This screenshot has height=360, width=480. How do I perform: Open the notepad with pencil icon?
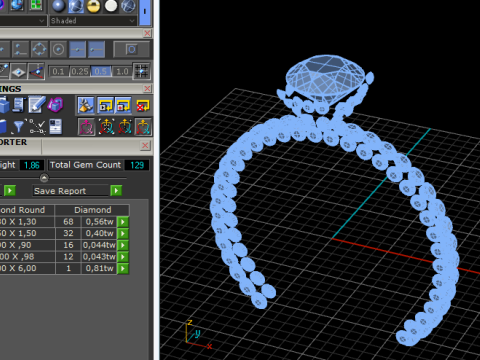(x=37, y=105)
